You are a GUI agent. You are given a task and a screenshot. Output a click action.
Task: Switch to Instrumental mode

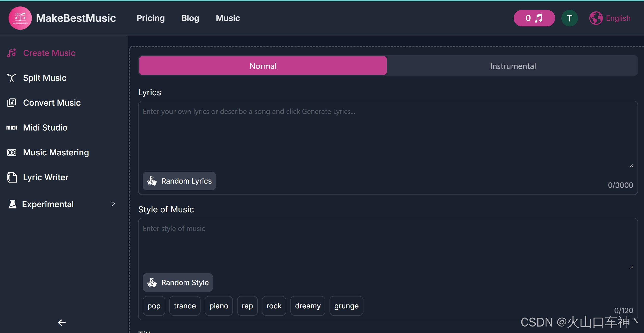[x=513, y=66]
